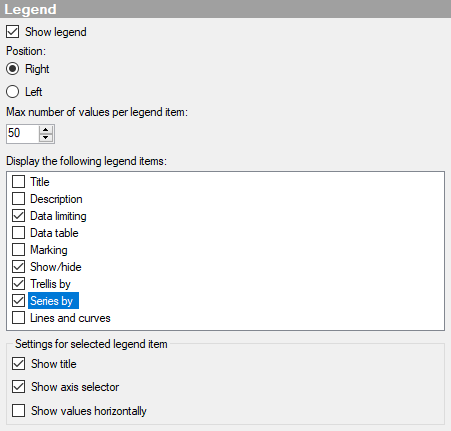Uncheck the Data limiting legend item
Image resolution: width=451 pixels, height=431 pixels.
pyautogui.click(x=18, y=216)
